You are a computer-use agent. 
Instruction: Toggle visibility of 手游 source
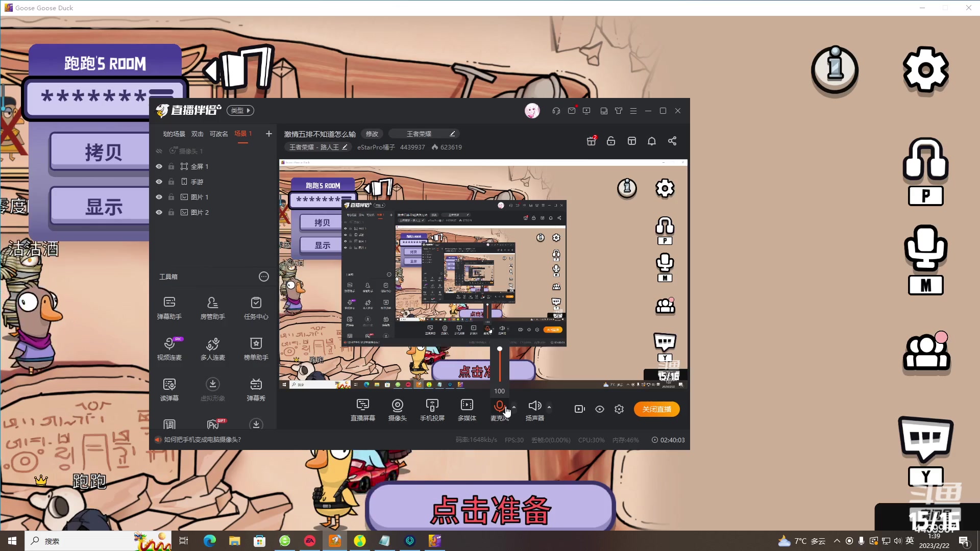tap(159, 182)
